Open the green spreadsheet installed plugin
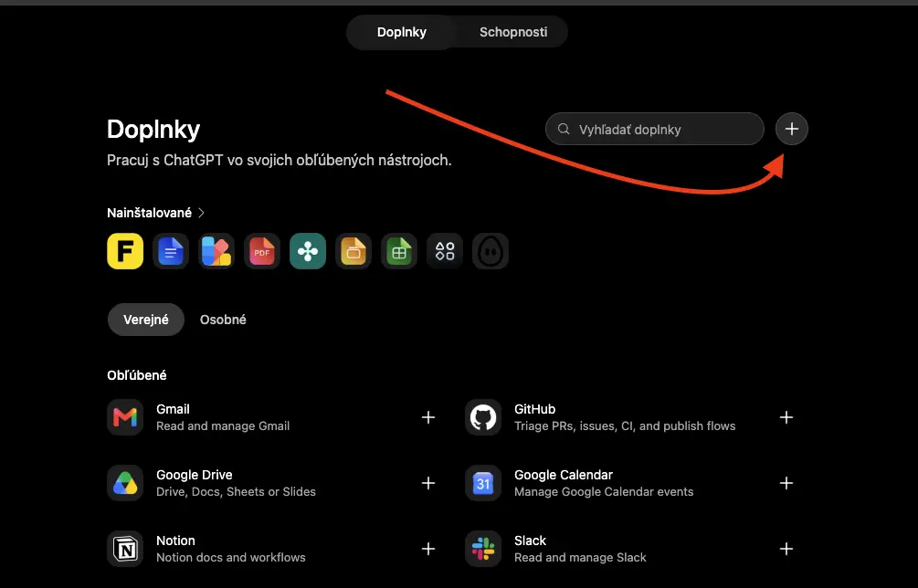918x588 pixels. [x=399, y=251]
